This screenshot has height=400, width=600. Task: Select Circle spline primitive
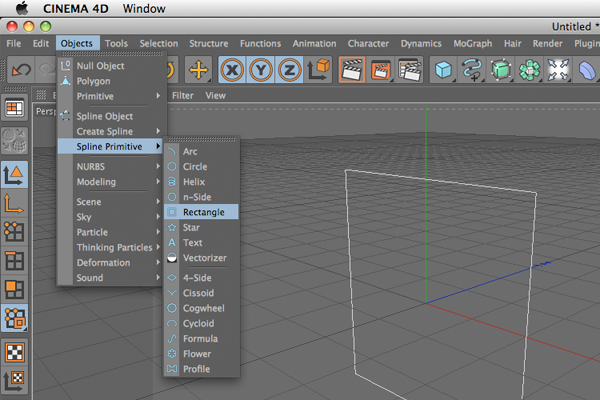click(x=201, y=167)
